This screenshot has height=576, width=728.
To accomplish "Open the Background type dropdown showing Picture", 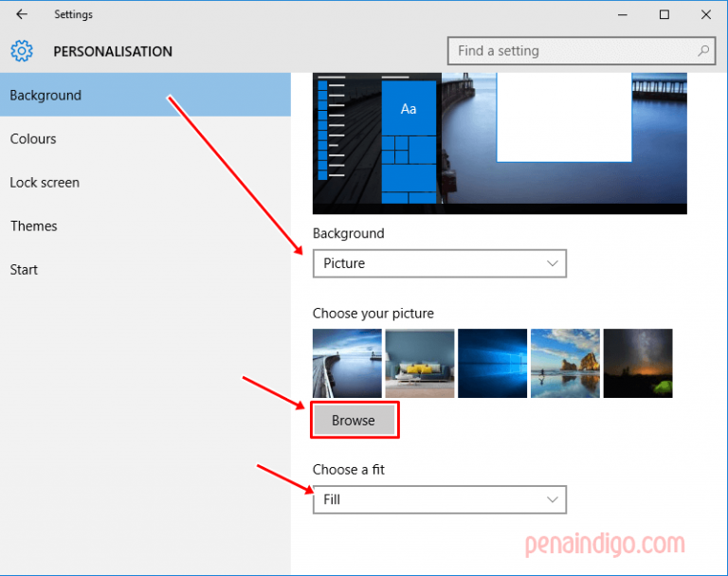I will (440, 263).
